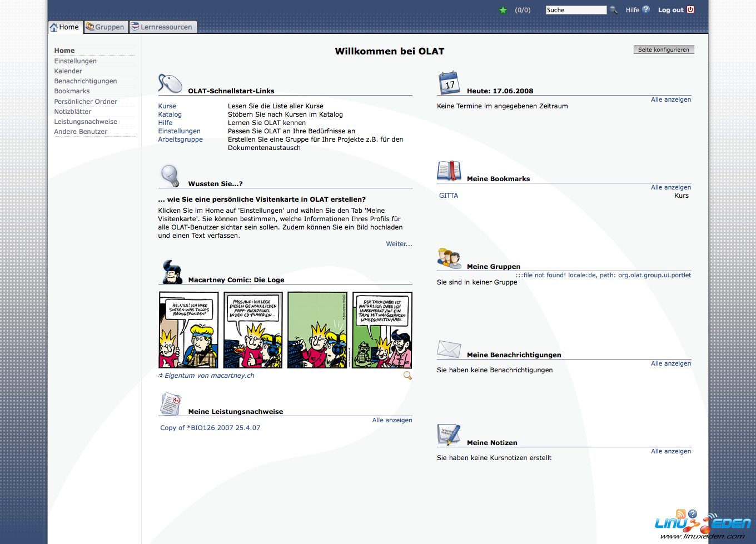This screenshot has height=544, width=756.
Task: Click the Weiter... link
Action: tap(399, 244)
